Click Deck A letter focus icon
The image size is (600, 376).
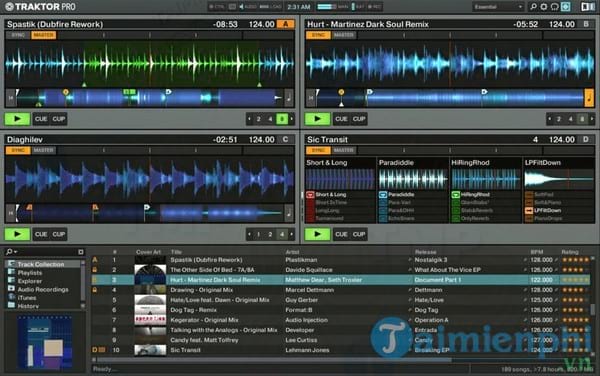click(x=285, y=24)
